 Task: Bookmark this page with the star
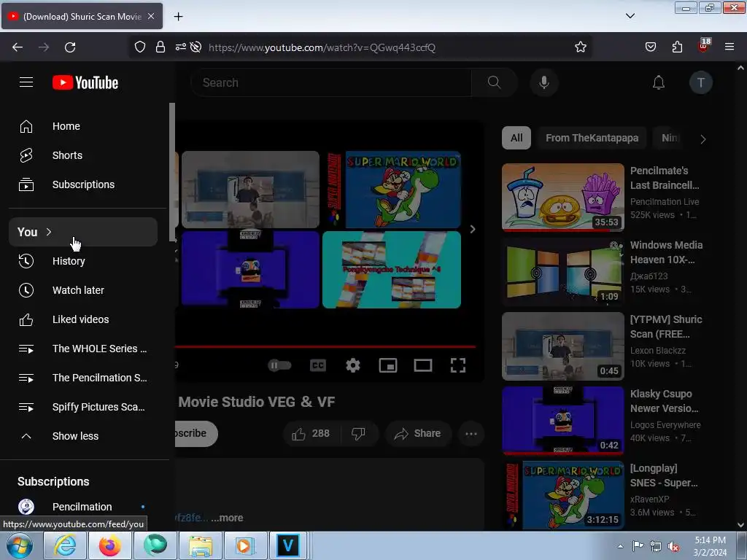coord(580,47)
